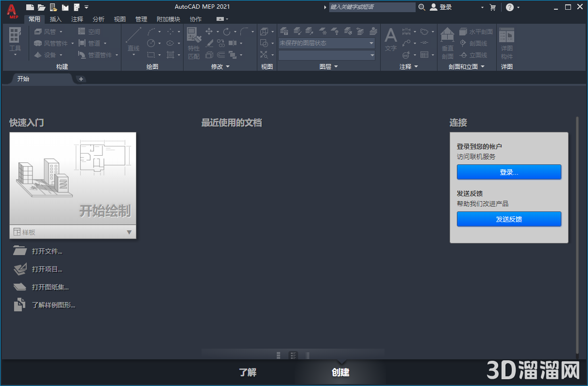588x386 pixels.
Task: Switch to the 创建 page at bottom
Action: coord(340,372)
